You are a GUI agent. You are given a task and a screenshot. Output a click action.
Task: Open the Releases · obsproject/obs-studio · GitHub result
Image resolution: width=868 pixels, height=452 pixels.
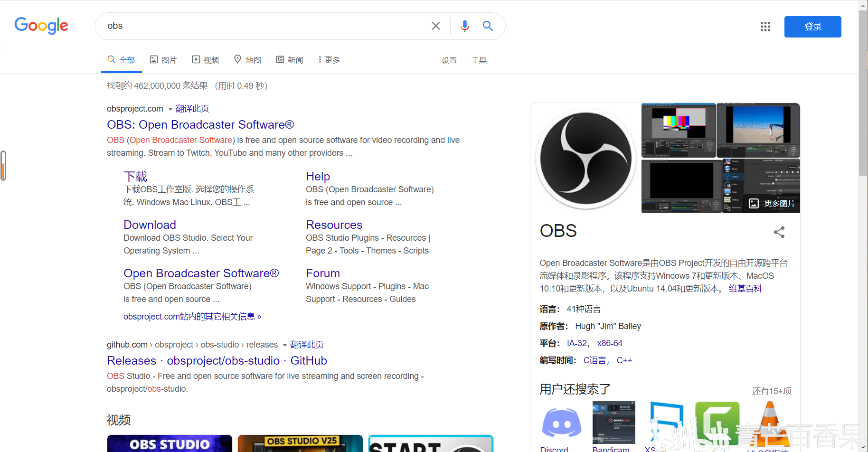click(x=217, y=360)
